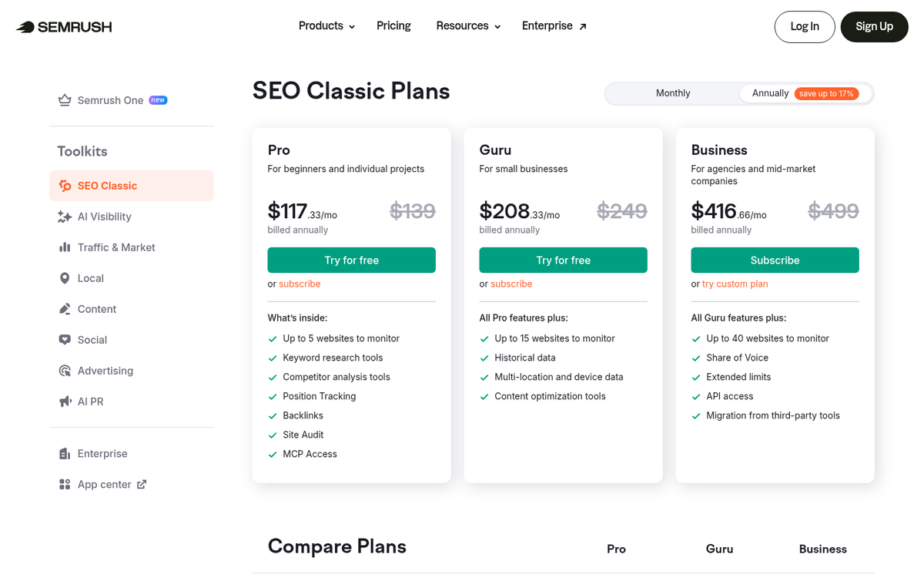The width and height of the screenshot is (924, 578).
Task: Select the Local toolkit pin icon
Action: [65, 278]
